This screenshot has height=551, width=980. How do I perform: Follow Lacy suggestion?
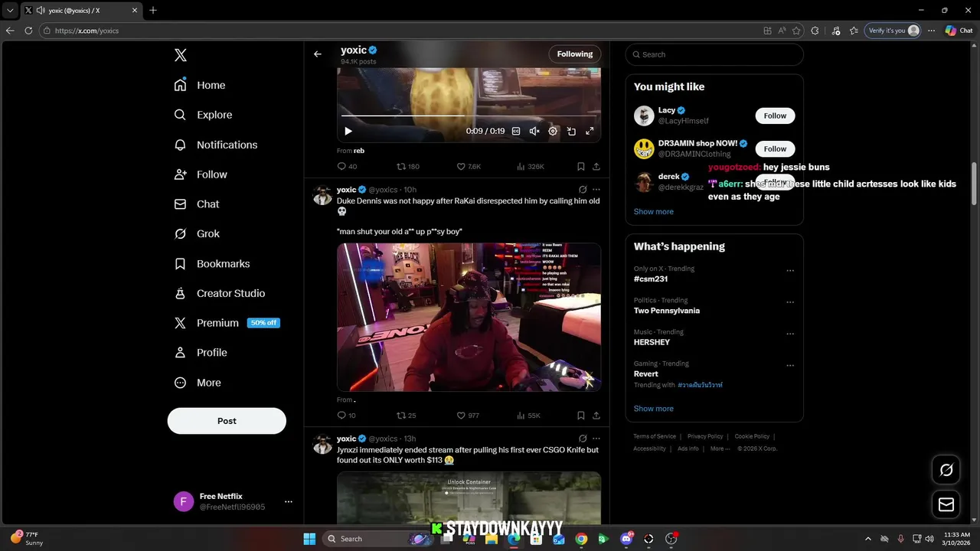point(775,116)
